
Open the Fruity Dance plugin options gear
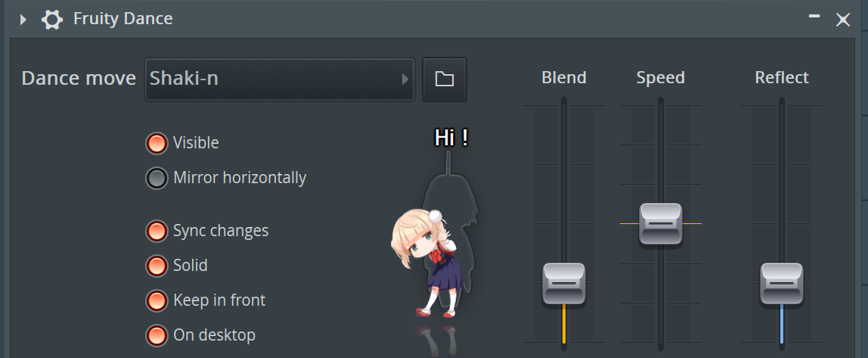[x=52, y=20]
